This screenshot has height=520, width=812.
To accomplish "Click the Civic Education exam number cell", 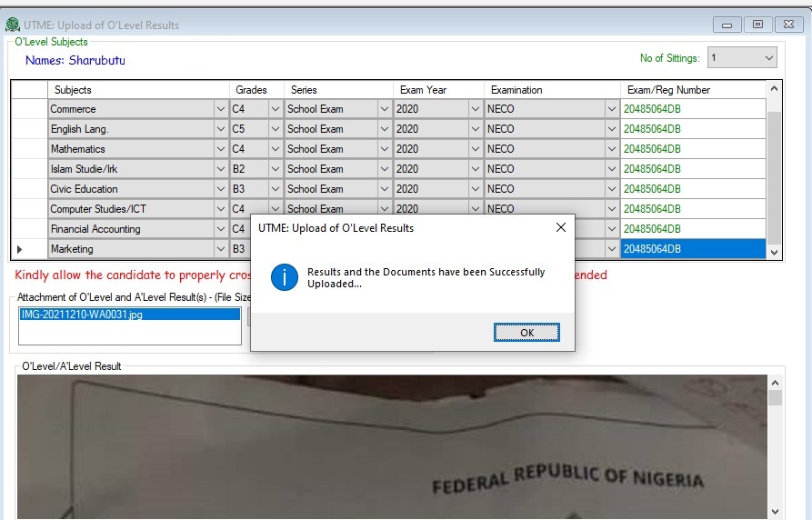I will tap(693, 189).
